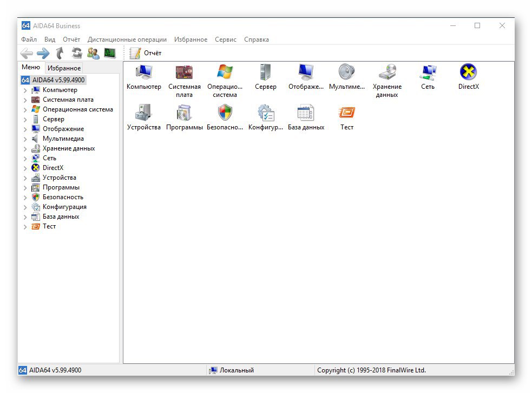Open the Справка menu

(256, 40)
